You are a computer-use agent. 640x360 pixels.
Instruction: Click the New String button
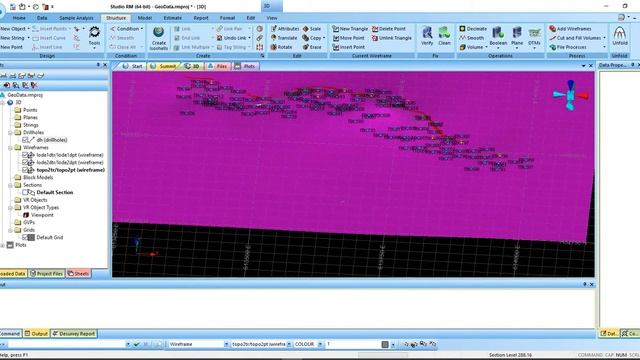pos(14,38)
